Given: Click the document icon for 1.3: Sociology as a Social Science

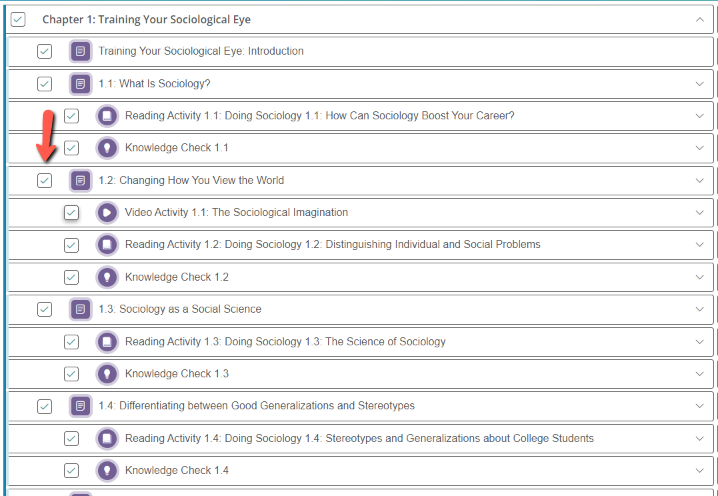Looking at the screenshot, I should (x=81, y=309).
